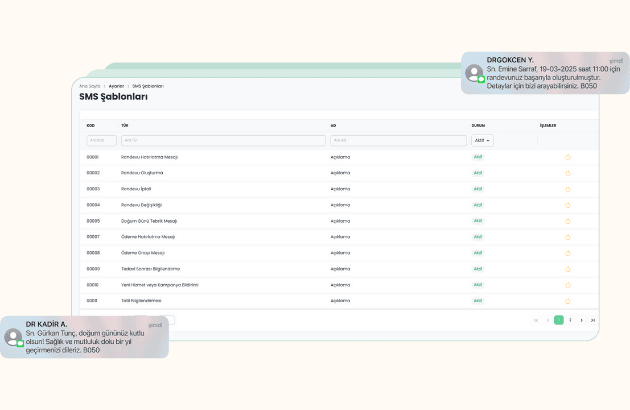This screenshot has height=410, width=630.
Task: Click the Ad filter input field
Action: click(398, 141)
